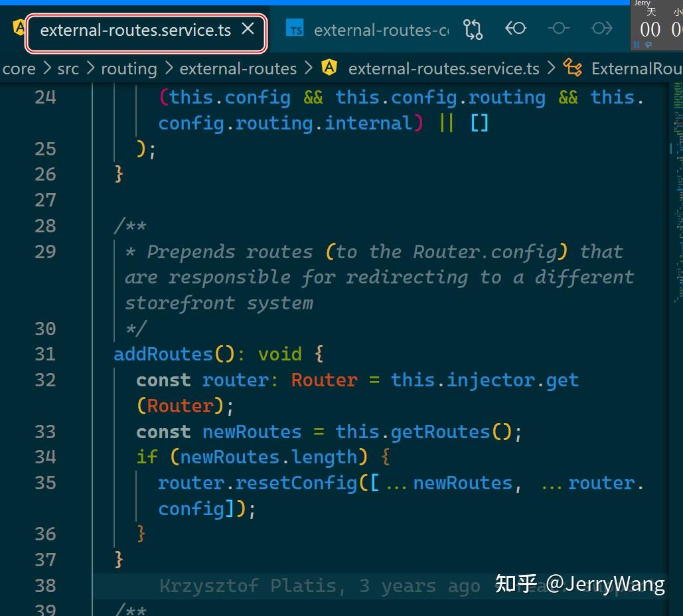Open the 'external-routes' breadcrumb folder
Viewport: 683px width, 616px height.
click(238, 69)
